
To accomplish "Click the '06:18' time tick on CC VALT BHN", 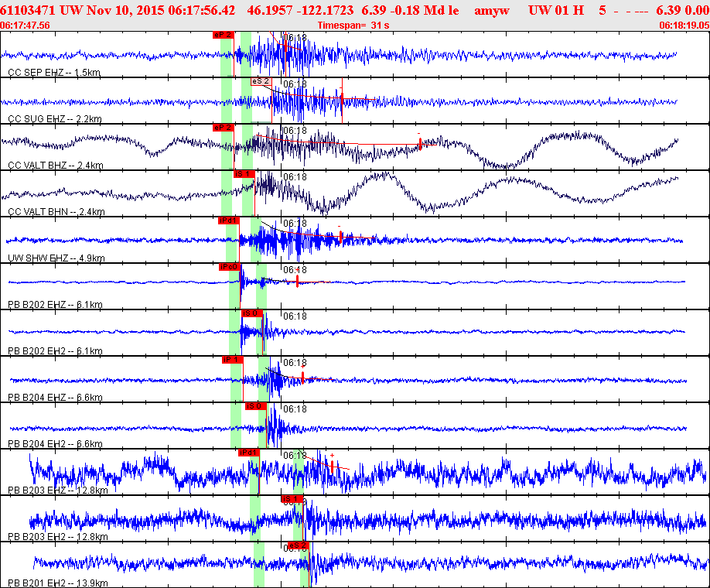I will 295,177.
